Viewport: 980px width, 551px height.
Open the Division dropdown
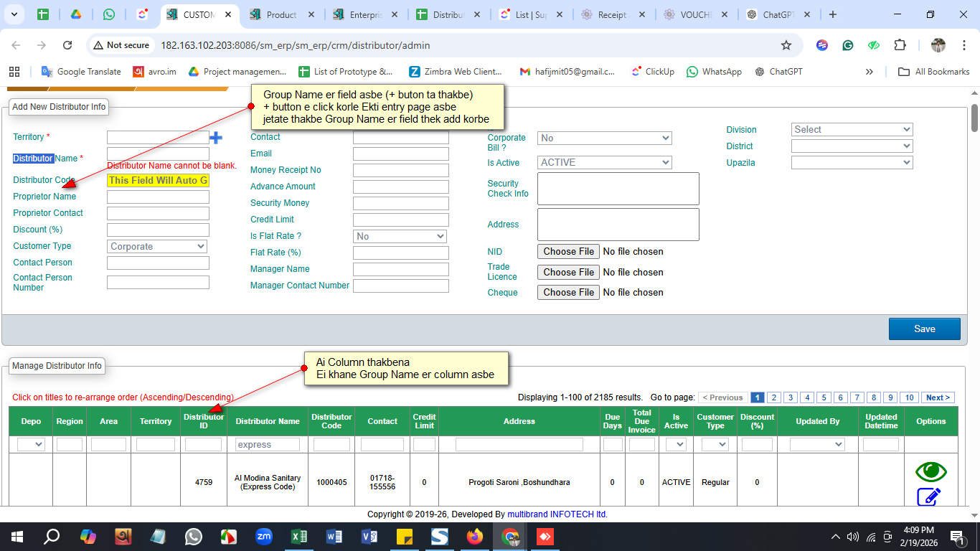[x=852, y=129]
